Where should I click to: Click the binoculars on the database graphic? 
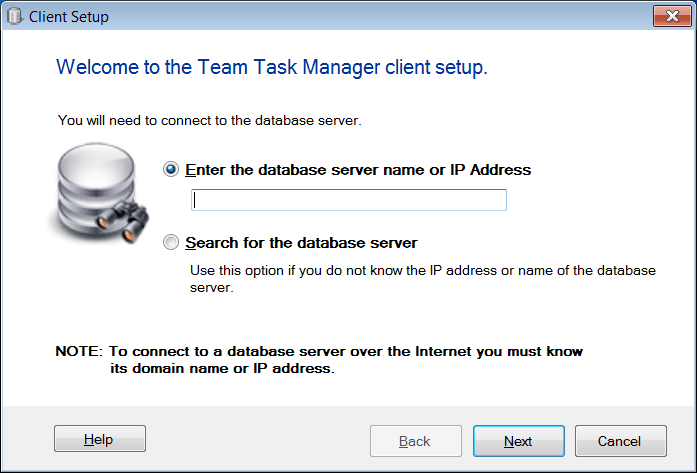click(129, 214)
